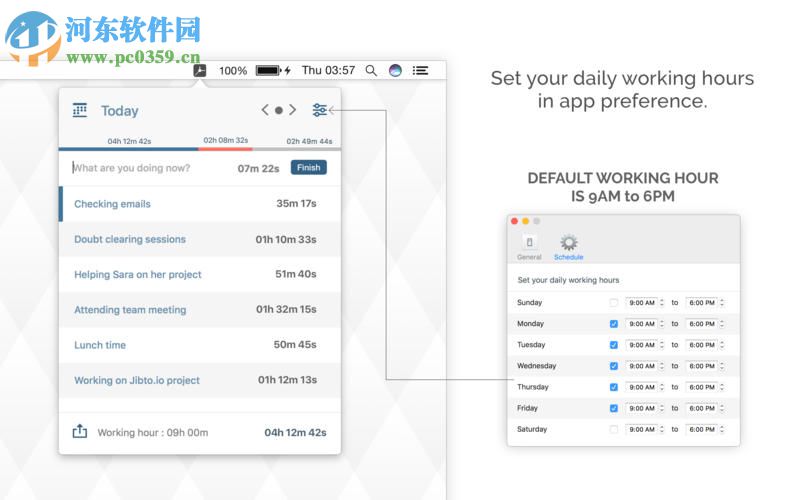800x500 pixels.
Task: Uncheck the Tuesday checkbox
Action: coord(613,345)
